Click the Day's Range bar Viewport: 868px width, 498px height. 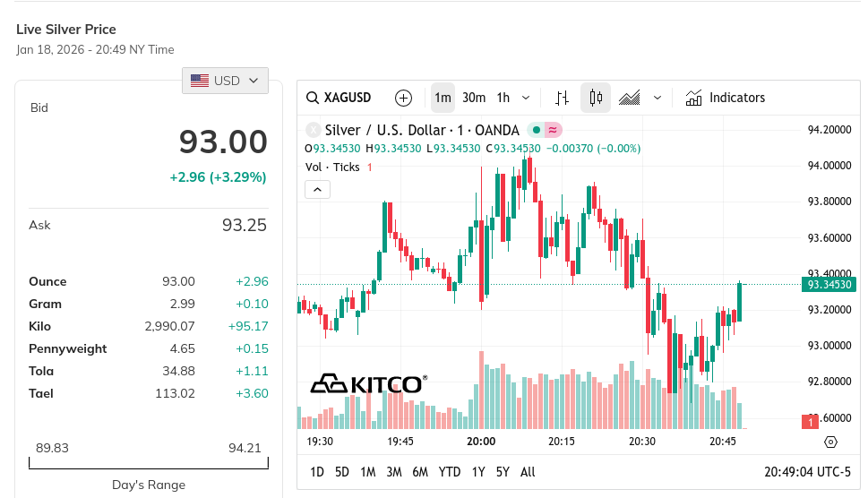pos(149,463)
